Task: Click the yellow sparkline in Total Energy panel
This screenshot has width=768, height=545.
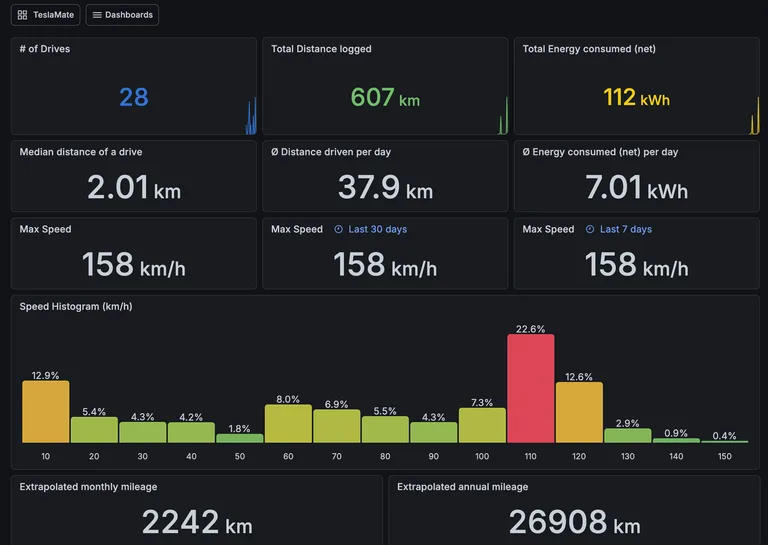Action: [755, 116]
